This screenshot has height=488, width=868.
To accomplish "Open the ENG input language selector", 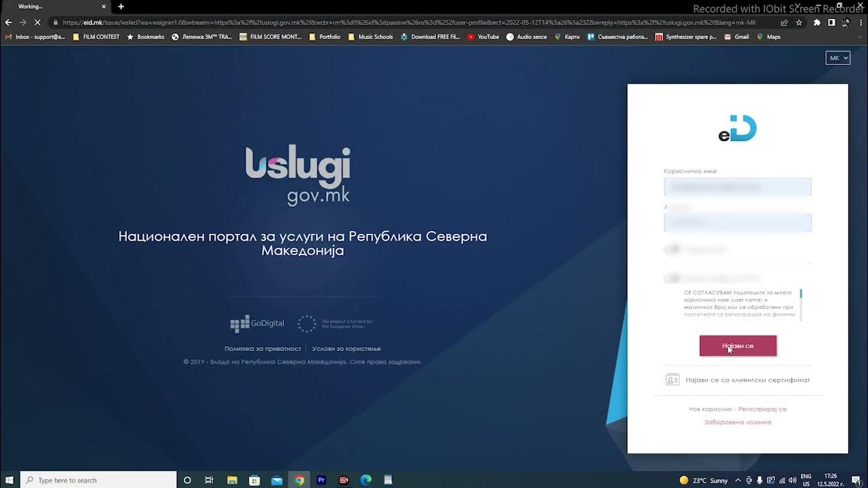I will click(x=806, y=480).
